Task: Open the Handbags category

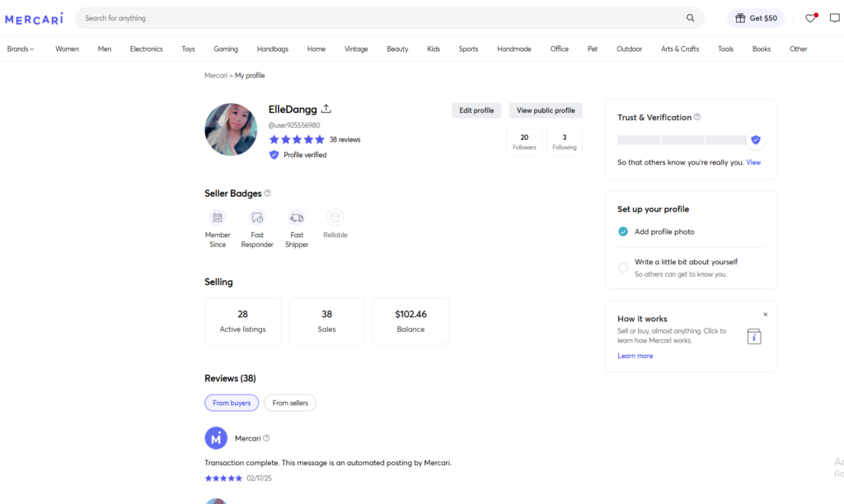Action: coord(272,49)
